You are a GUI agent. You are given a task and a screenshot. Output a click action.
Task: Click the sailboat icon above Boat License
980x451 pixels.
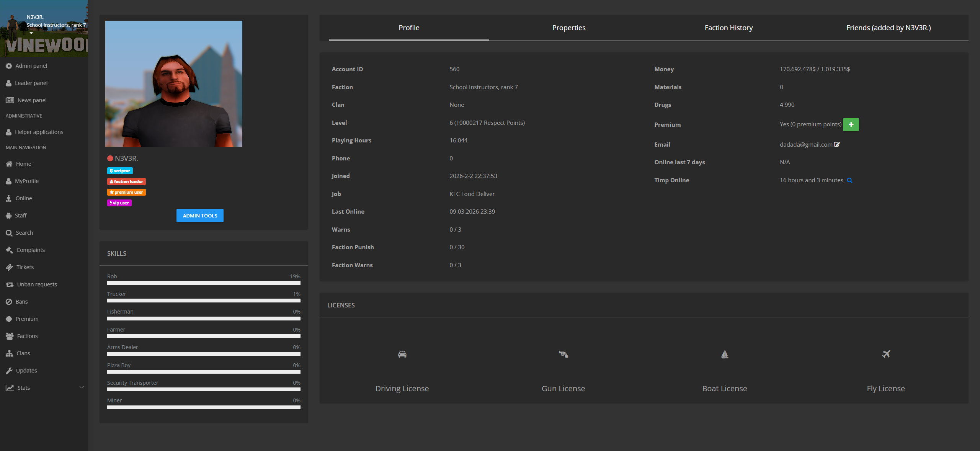(x=724, y=354)
